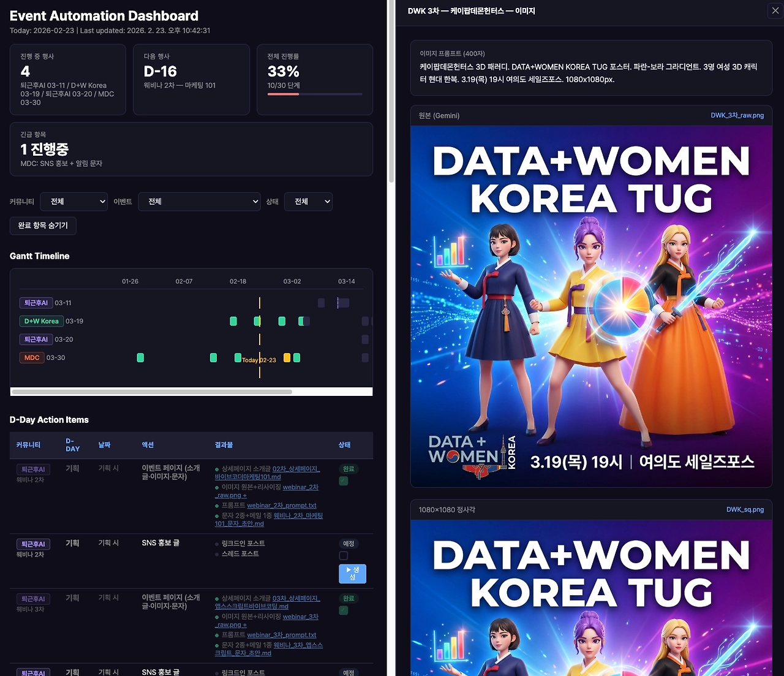Click the first green marker in MDC row
Viewport: 784px width, 676px height.
click(140, 357)
